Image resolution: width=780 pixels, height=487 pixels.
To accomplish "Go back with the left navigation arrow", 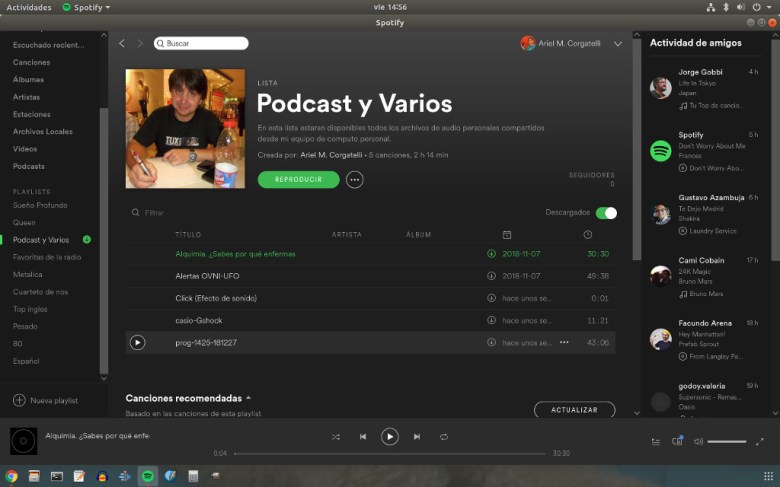I will coord(122,44).
